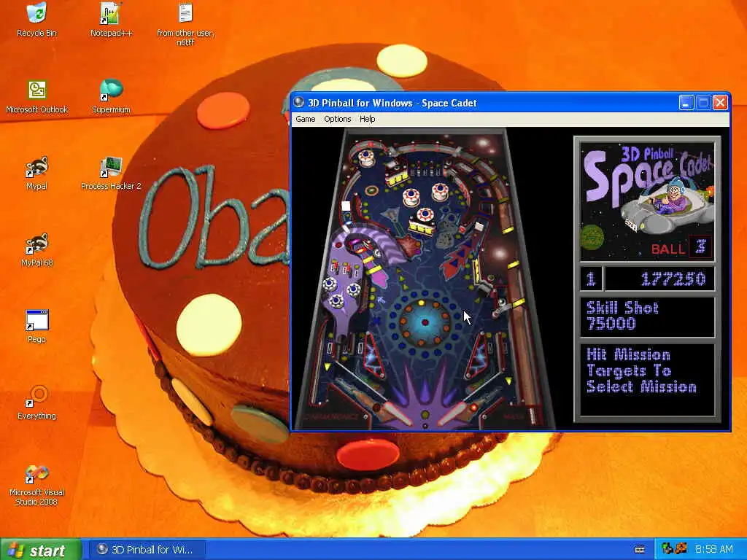Open the Options menu
Image resolution: width=747 pixels, height=560 pixels.
pos(337,119)
